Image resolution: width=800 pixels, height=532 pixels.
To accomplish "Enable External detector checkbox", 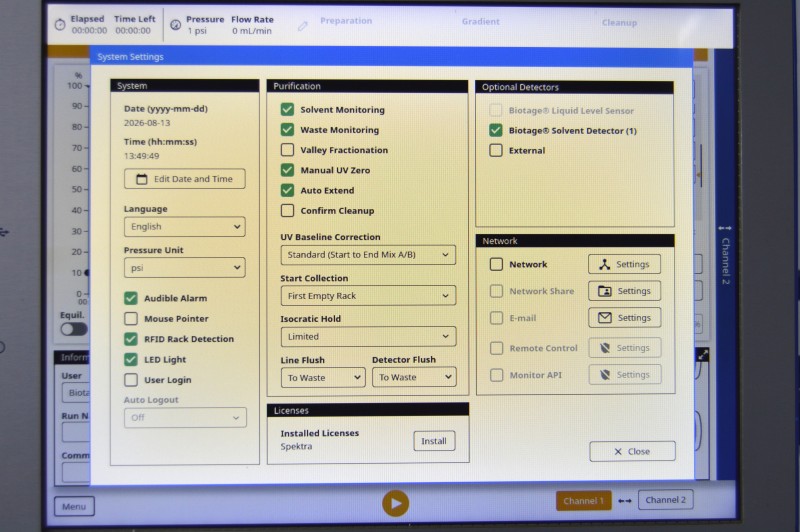I will (495, 150).
